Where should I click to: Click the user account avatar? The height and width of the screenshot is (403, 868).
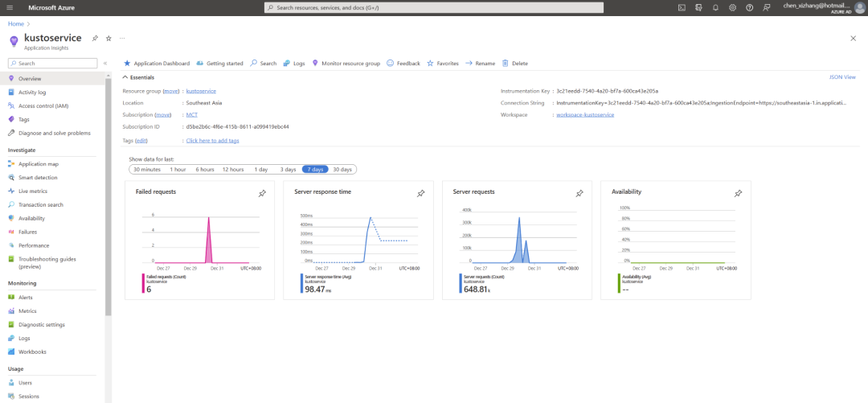tap(859, 8)
